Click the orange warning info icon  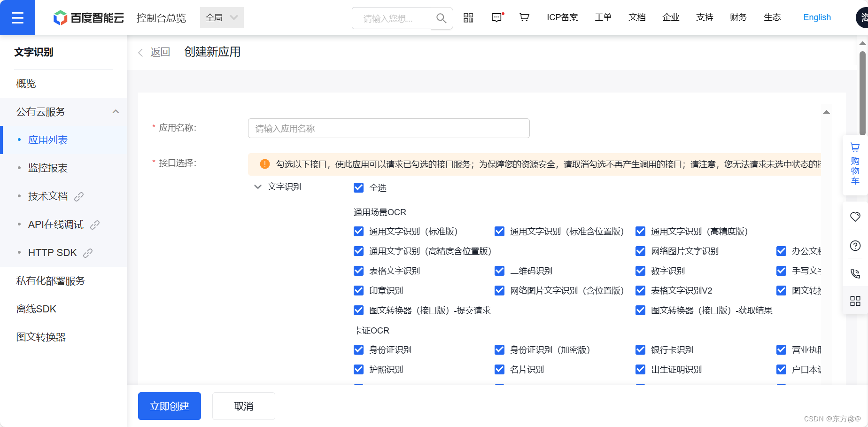pyautogui.click(x=265, y=164)
